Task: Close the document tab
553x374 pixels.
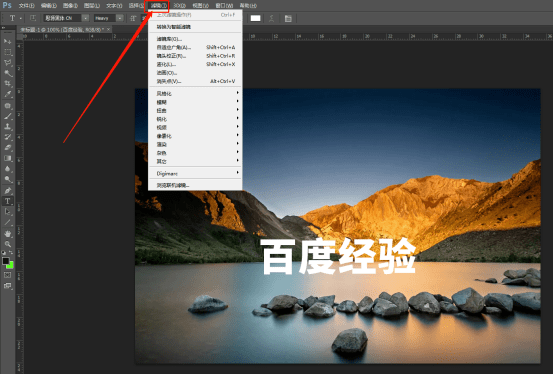Action: pyautogui.click(x=109, y=29)
